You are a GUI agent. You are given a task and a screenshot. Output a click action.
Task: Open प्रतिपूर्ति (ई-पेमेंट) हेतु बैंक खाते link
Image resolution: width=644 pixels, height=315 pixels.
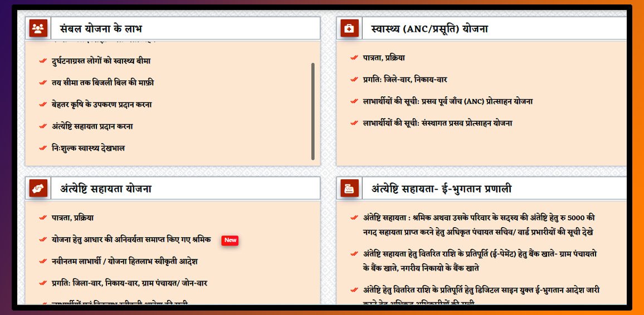coord(480,261)
